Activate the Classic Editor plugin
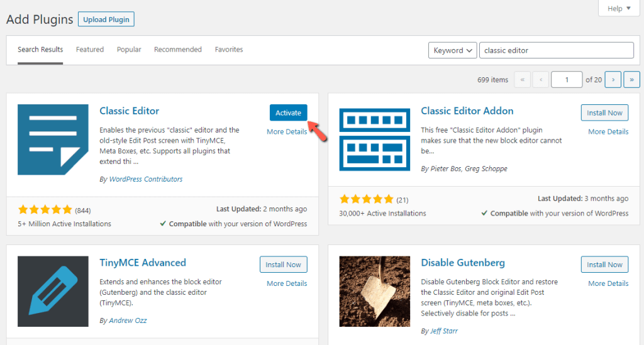 [288, 113]
